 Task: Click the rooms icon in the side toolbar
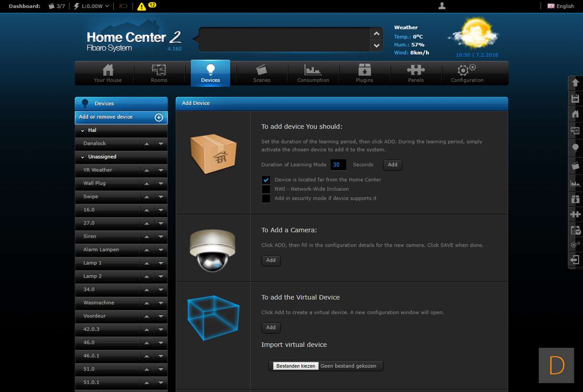coord(575,131)
